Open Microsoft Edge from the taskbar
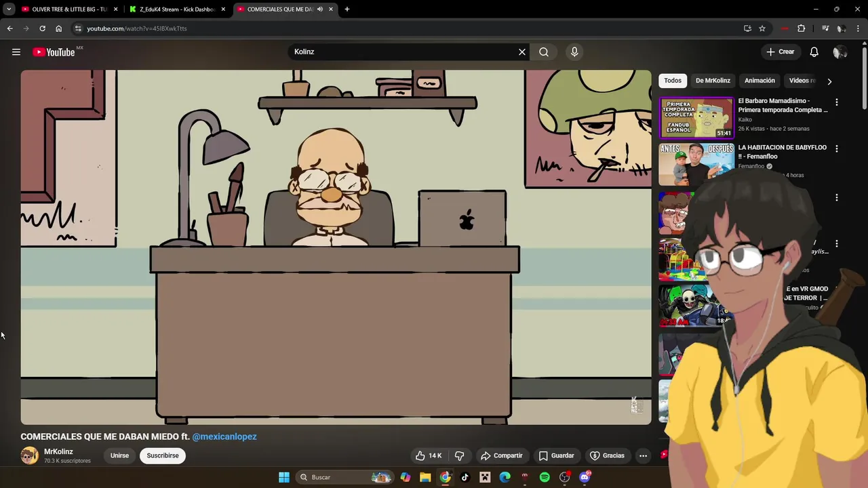The width and height of the screenshot is (868, 488). (505, 477)
